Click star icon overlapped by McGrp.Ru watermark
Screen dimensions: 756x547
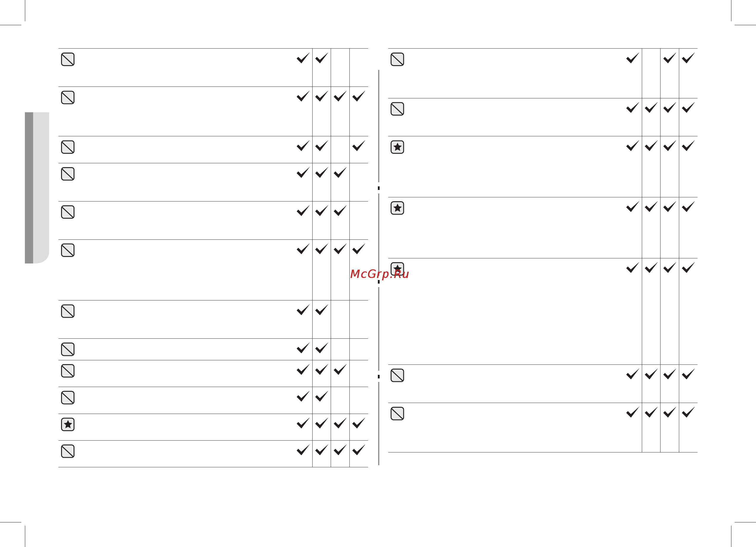click(397, 269)
